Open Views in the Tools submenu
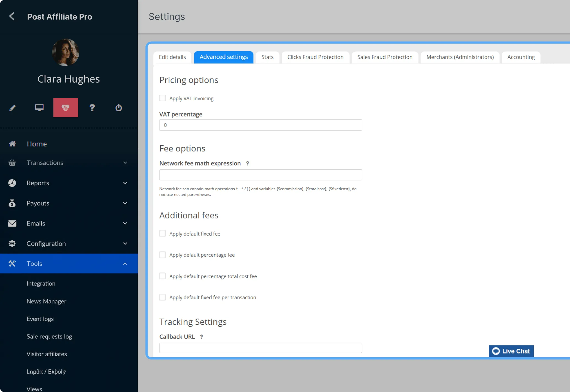570x392 pixels. pyautogui.click(x=34, y=389)
